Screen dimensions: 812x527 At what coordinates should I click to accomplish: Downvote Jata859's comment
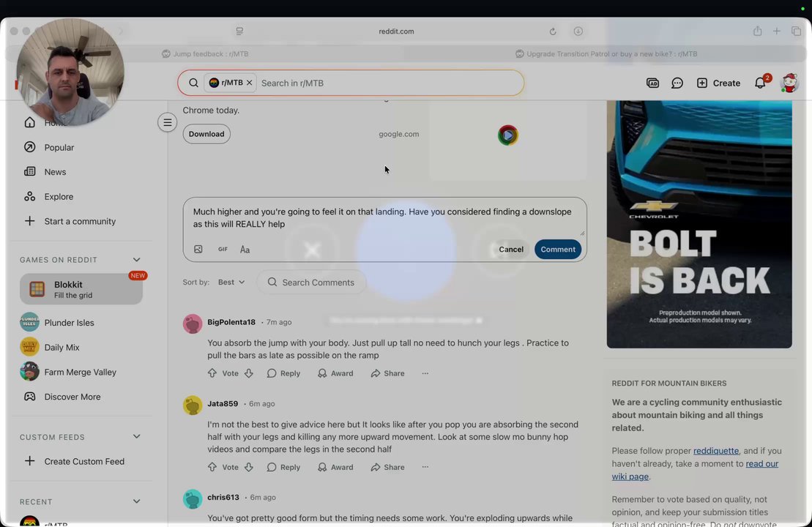tap(248, 467)
